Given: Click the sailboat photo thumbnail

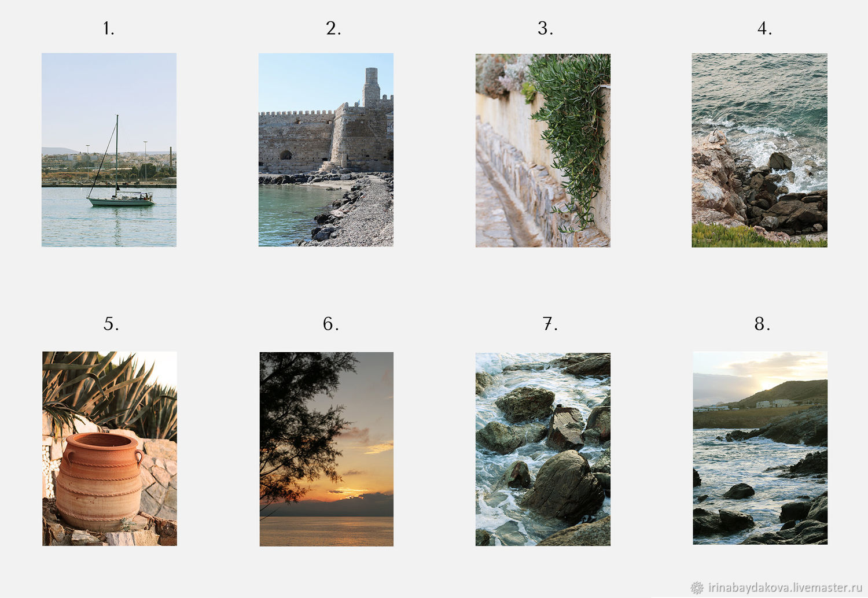Looking at the screenshot, I should pyautogui.click(x=109, y=150).
